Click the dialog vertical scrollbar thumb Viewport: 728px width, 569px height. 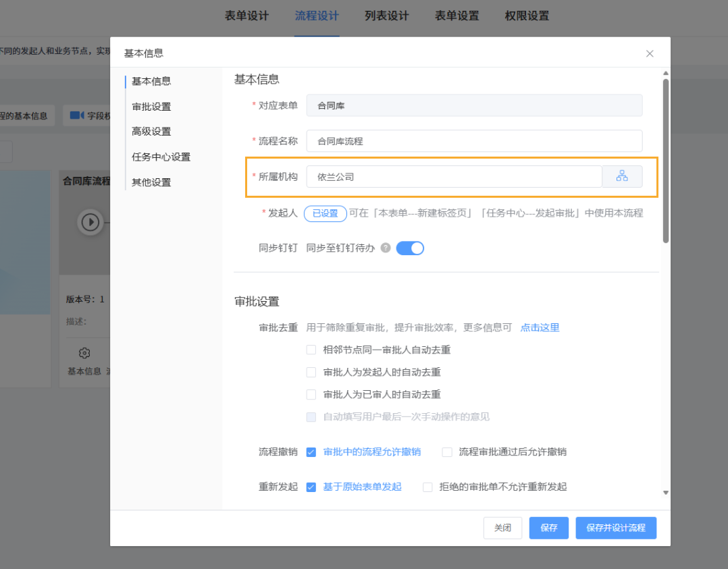tap(665, 161)
